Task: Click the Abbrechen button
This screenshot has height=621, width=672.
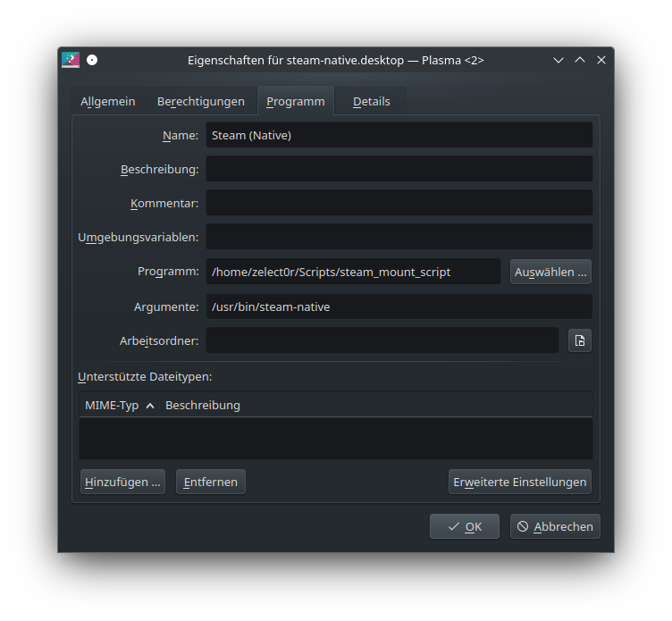Action: 556,526
